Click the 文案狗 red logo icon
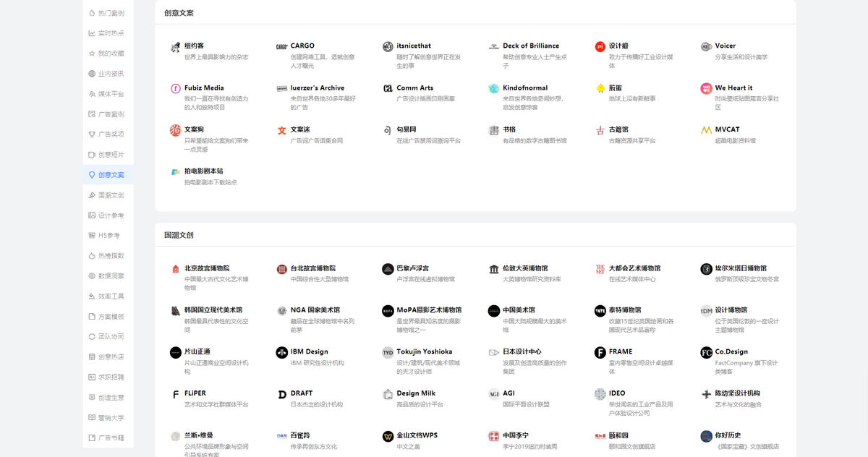The image size is (868, 457). (176, 130)
